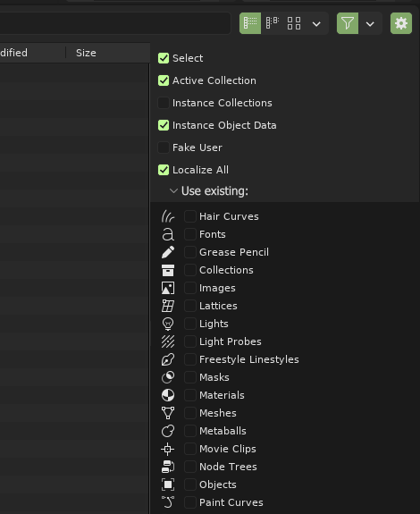Enable Grease Pencil checkbox
This screenshot has width=420, height=514.
point(190,252)
